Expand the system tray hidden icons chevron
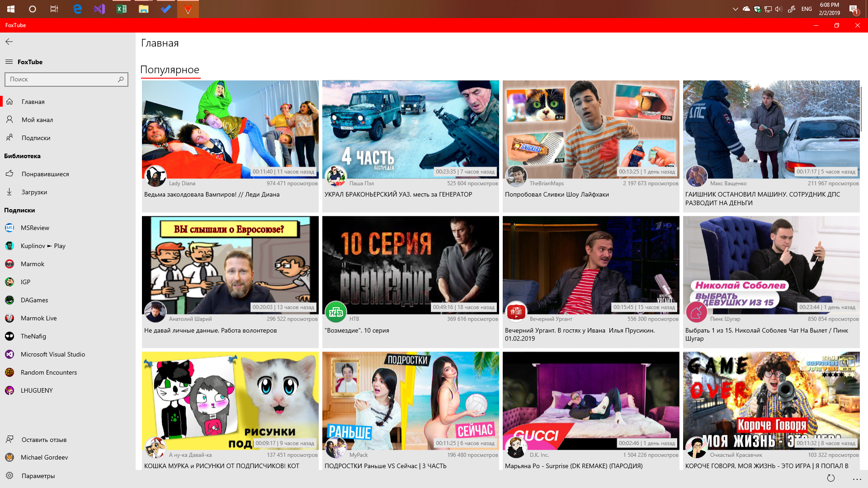The height and width of the screenshot is (488, 868). click(x=735, y=9)
